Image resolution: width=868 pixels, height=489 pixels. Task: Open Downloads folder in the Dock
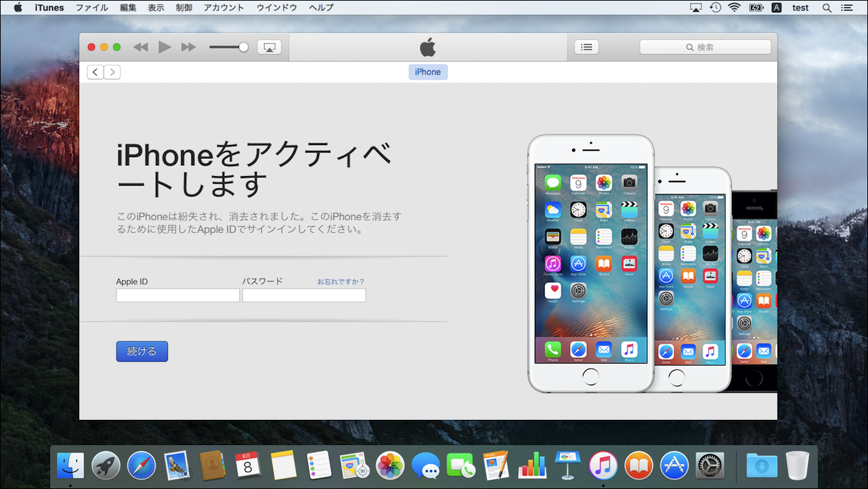[x=762, y=465]
